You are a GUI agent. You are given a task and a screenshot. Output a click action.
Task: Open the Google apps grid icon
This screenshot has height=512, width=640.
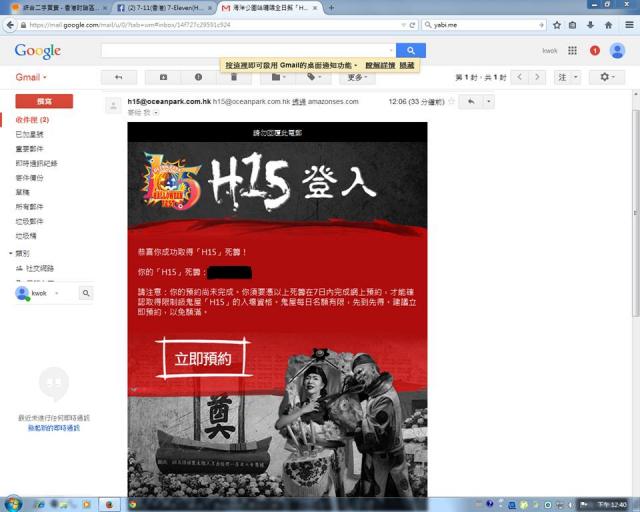coord(572,50)
